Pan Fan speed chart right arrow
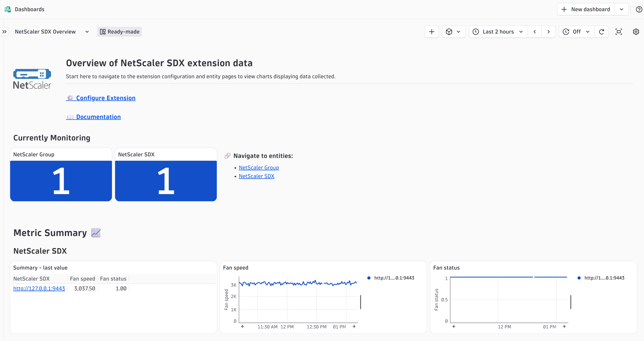 coord(354,327)
